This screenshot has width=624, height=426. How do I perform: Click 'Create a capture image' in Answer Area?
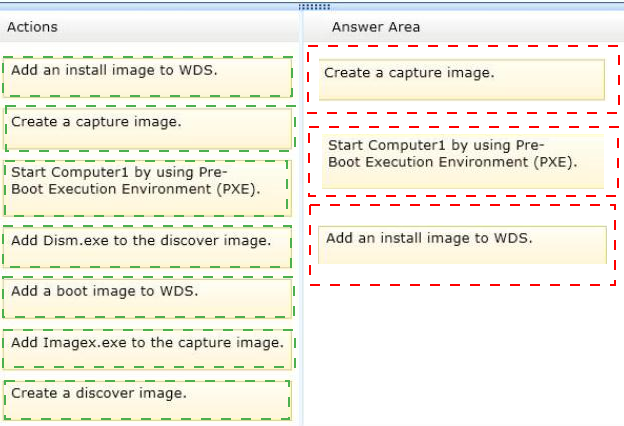462,80
